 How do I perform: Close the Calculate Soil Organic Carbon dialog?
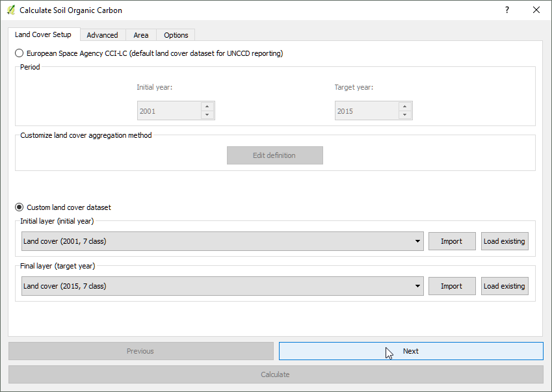[536, 10]
